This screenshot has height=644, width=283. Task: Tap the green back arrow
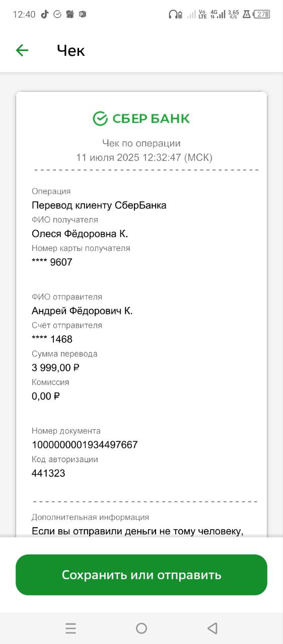point(22,50)
